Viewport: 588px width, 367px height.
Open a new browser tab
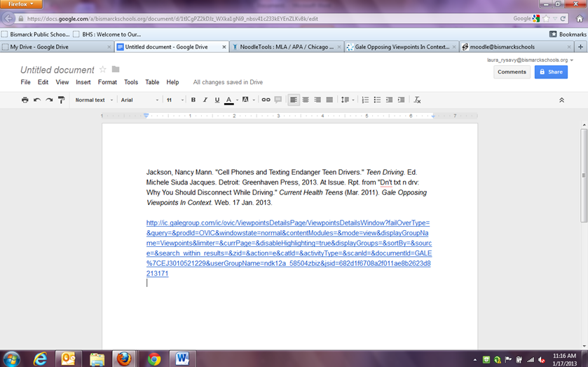click(580, 47)
